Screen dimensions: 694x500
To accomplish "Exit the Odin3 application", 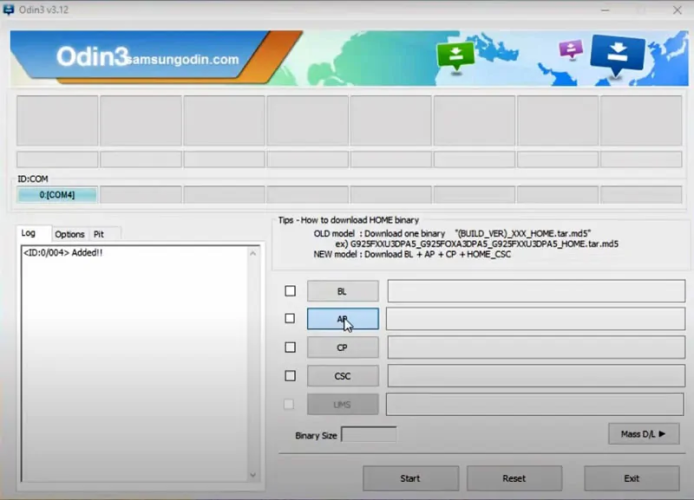I will point(632,478).
